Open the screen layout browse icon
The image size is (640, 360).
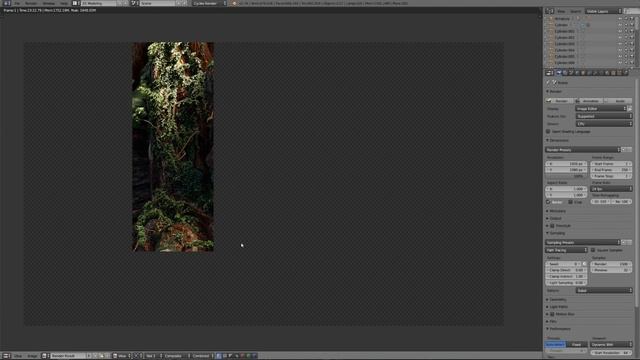point(76,3)
